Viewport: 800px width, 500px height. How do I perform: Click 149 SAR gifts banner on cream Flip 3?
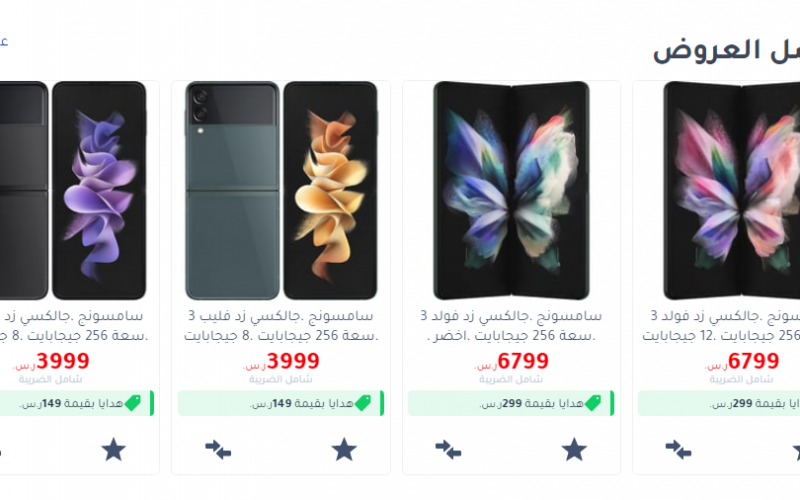pos(281,403)
